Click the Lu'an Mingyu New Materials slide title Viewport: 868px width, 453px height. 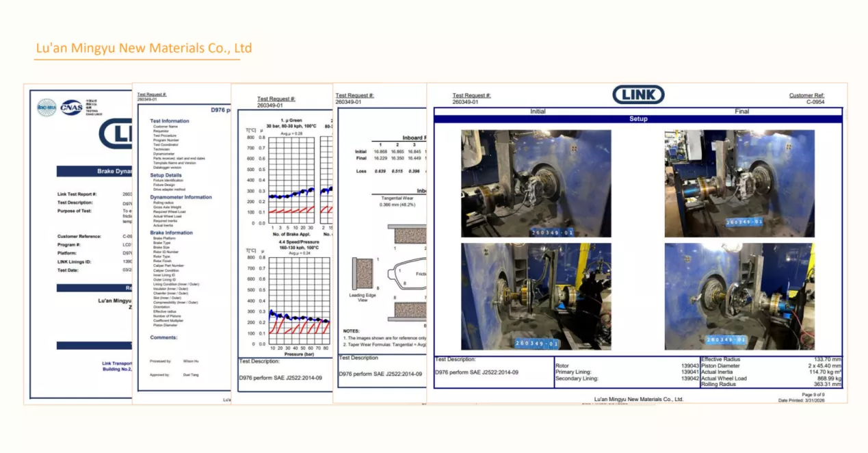point(144,48)
